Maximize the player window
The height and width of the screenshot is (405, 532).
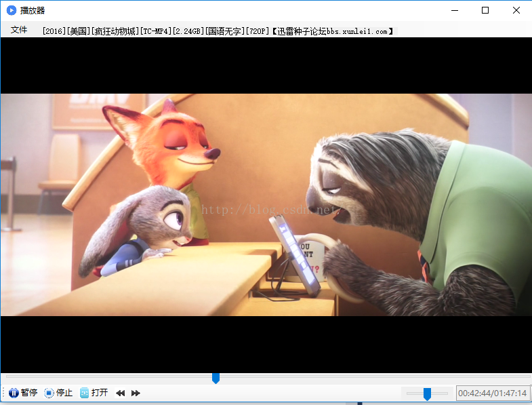pos(485,10)
